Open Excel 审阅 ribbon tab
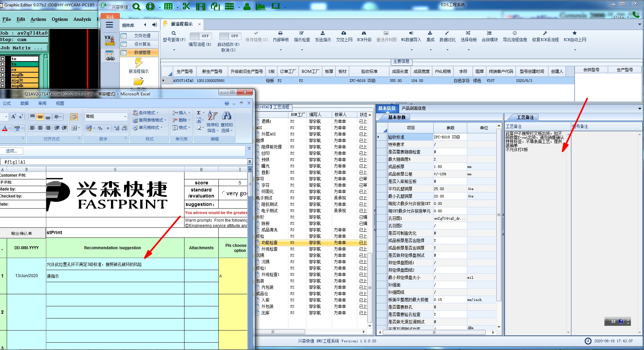Image resolution: width=644 pixels, height=350 pixels. 42,103
